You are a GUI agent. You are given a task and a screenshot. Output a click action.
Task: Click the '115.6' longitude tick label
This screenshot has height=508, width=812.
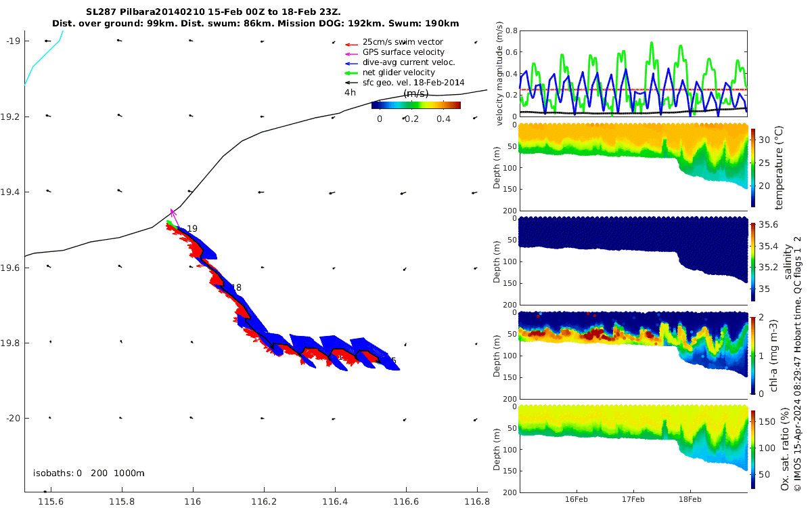51,502
